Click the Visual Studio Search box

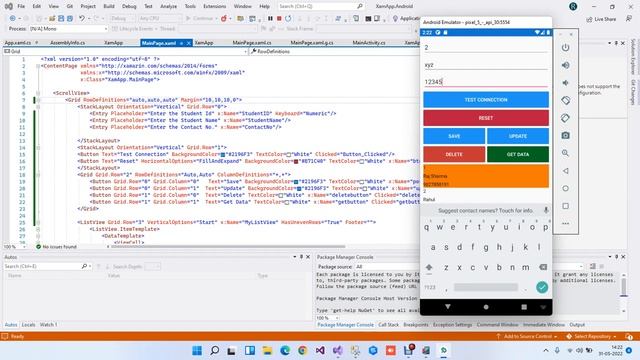pos(321,7)
